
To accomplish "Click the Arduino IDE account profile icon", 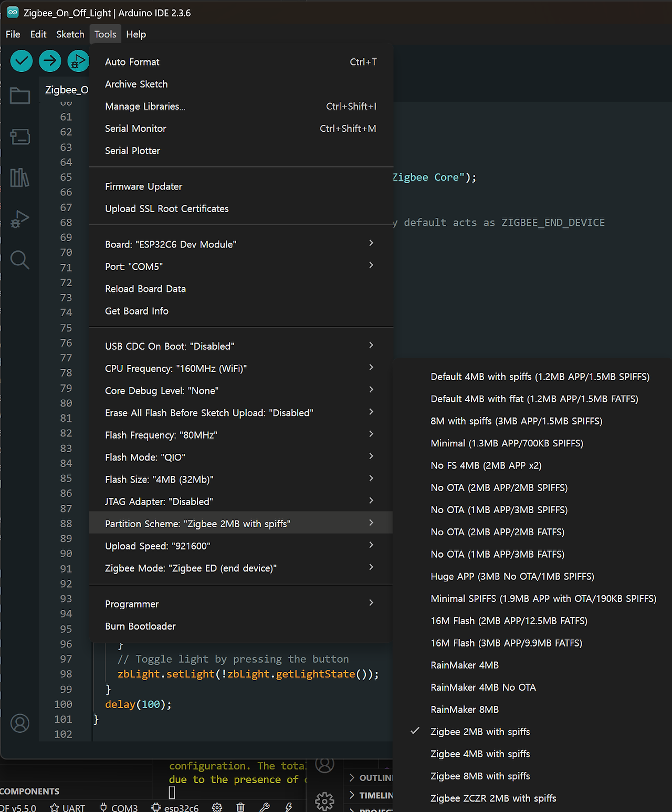I will pos(20,723).
